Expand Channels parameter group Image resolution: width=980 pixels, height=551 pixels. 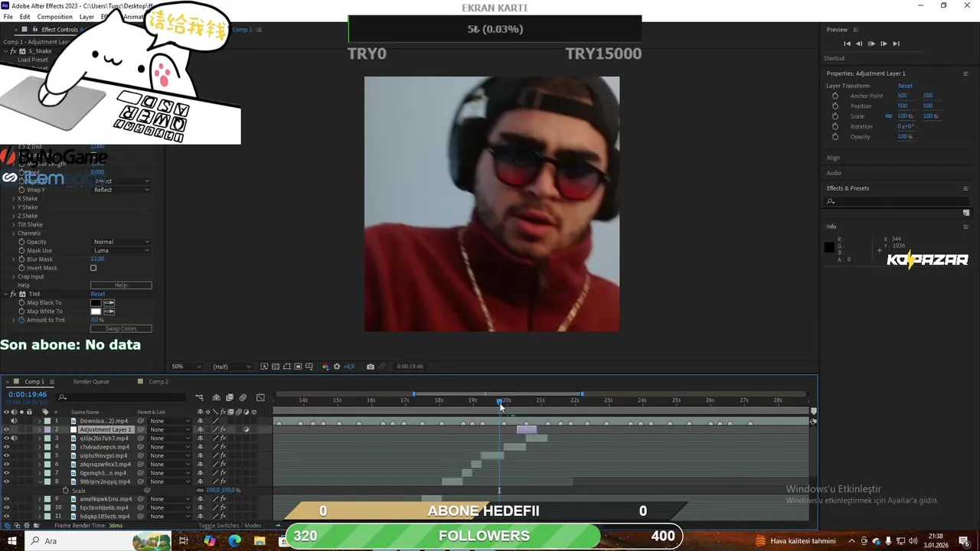pos(14,233)
